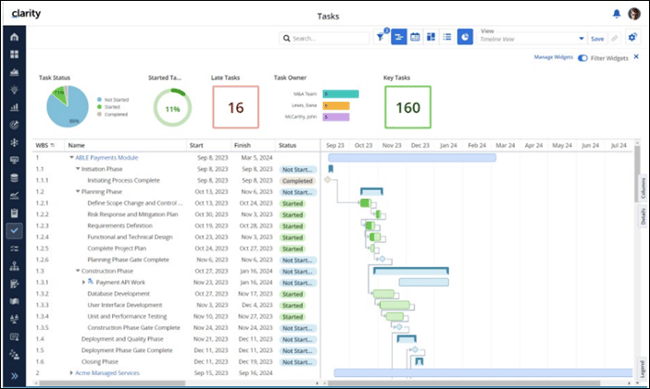Click the task grid horizontal scrollbar
This screenshot has height=389, width=650.
(112, 383)
